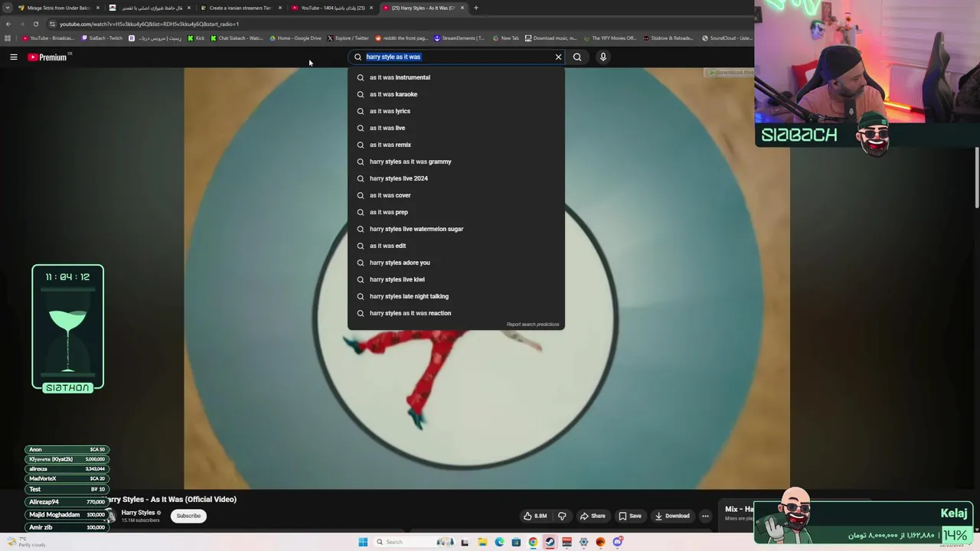Pick suggestion "harry styles live 2024"
Image resolution: width=980 pixels, height=551 pixels.
(x=456, y=178)
